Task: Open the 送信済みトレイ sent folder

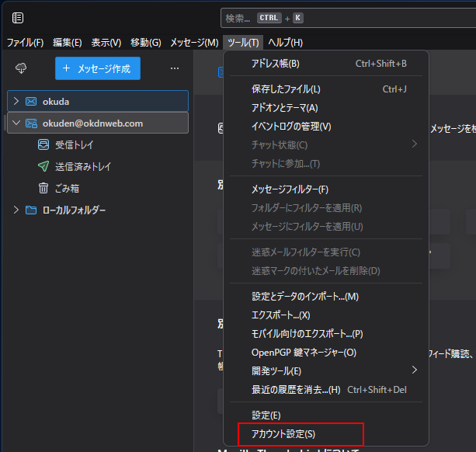Action: tap(82, 166)
